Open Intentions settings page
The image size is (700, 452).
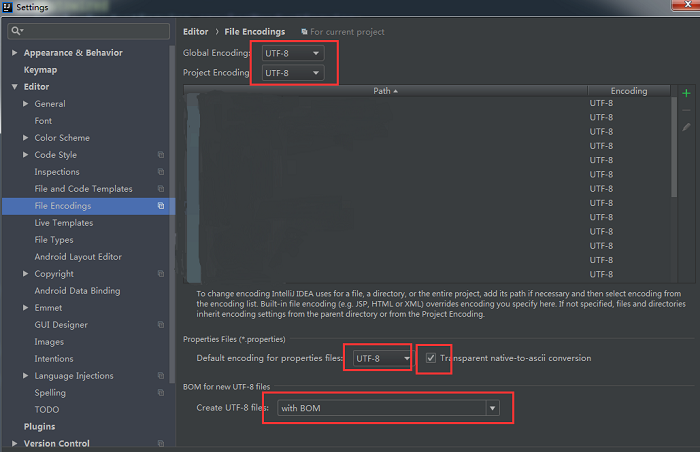[x=54, y=358]
